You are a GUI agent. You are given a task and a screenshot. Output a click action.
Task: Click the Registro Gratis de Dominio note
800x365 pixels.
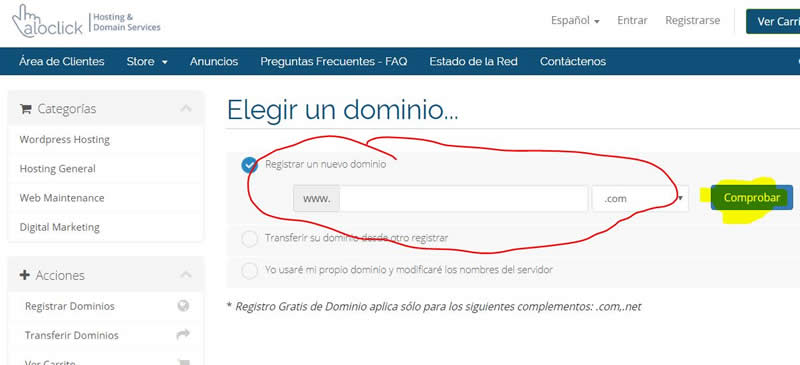[x=434, y=307]
